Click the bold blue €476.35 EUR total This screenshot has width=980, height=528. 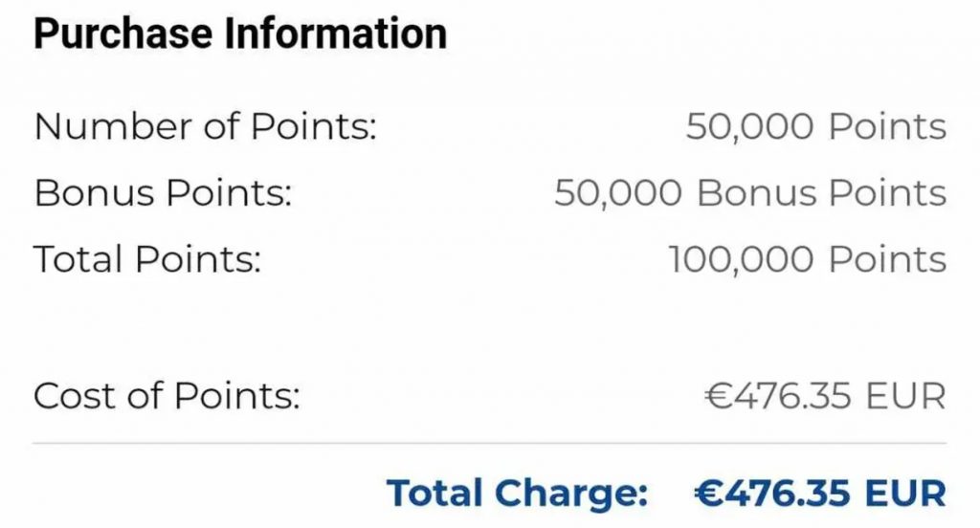[820, 494]
